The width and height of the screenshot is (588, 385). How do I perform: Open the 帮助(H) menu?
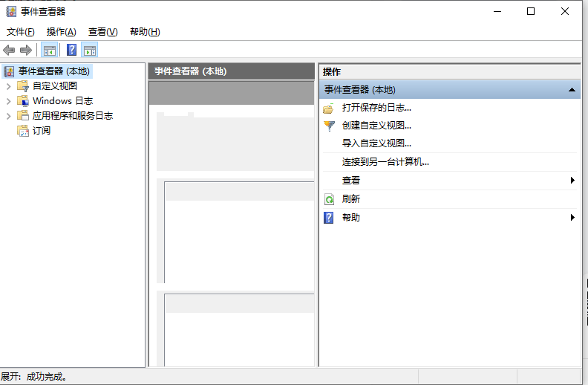tap(145, 32)
